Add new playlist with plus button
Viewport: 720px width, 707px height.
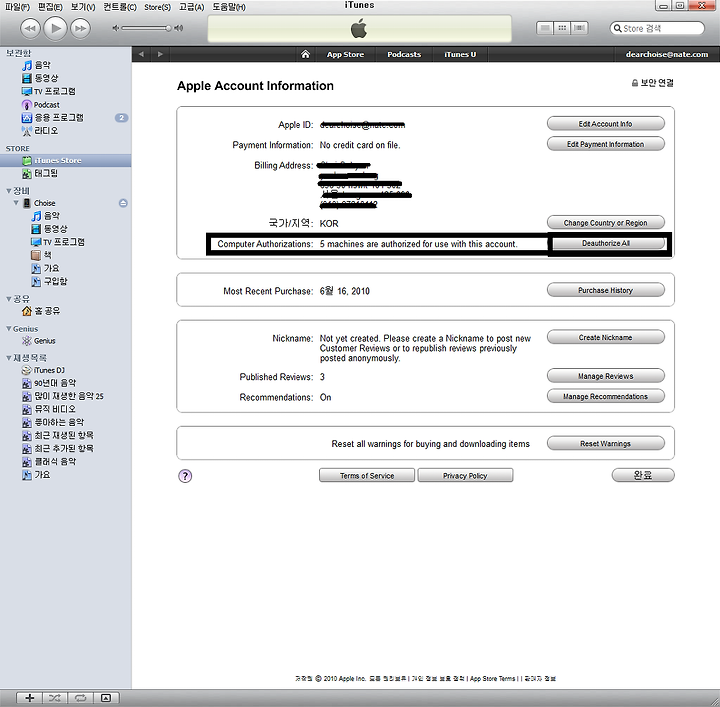[x=29, y=698]
